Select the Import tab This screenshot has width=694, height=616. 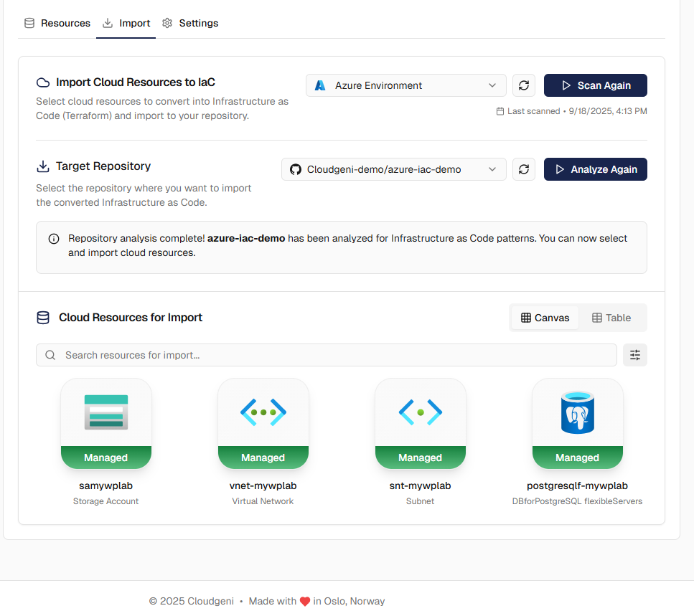click(126, 23)
